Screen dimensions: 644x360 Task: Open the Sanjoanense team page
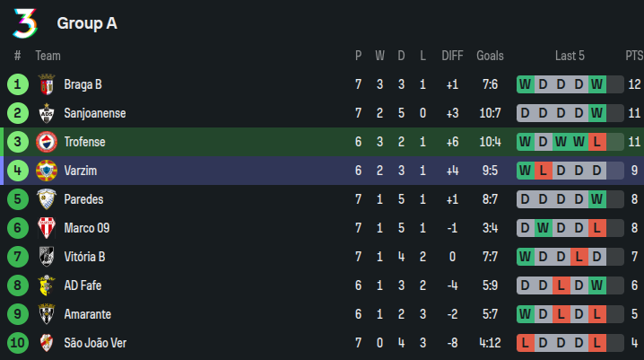coord(94,114)
